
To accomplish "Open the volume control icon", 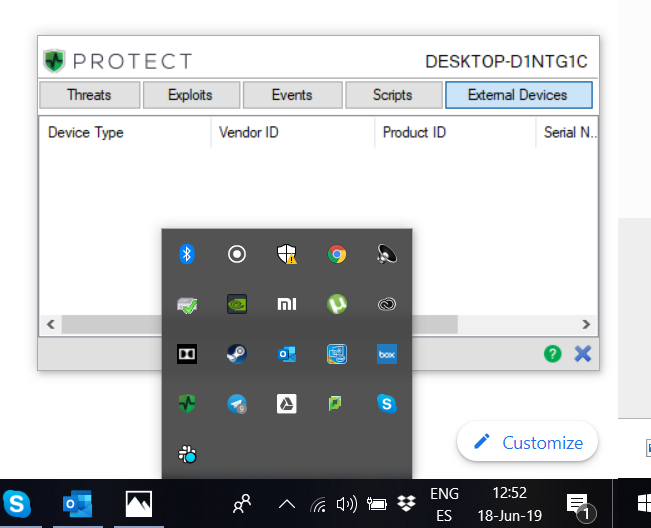I will pos(347,504).
